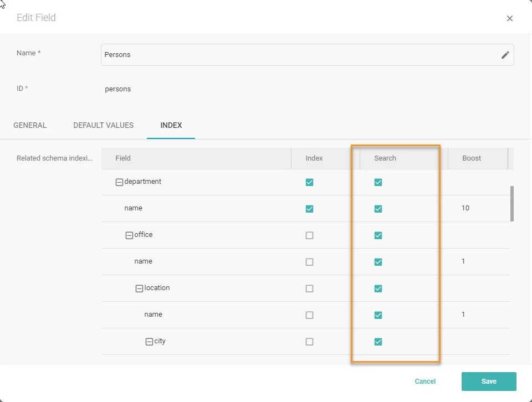
Task: Uncheck the department Search checkbox
Action: [378, 182]
